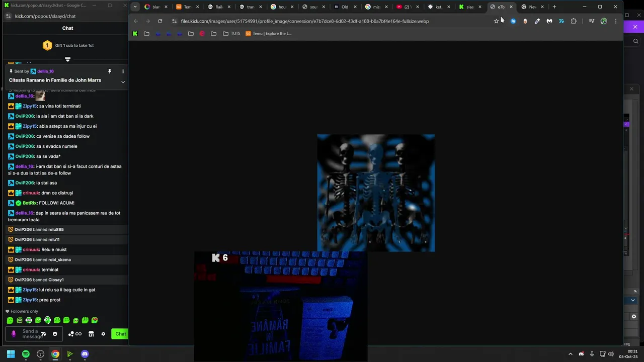Screen dimensions: 644x362
Task: Expand the pinned message chevron
Action: click(x=123, y=82)
